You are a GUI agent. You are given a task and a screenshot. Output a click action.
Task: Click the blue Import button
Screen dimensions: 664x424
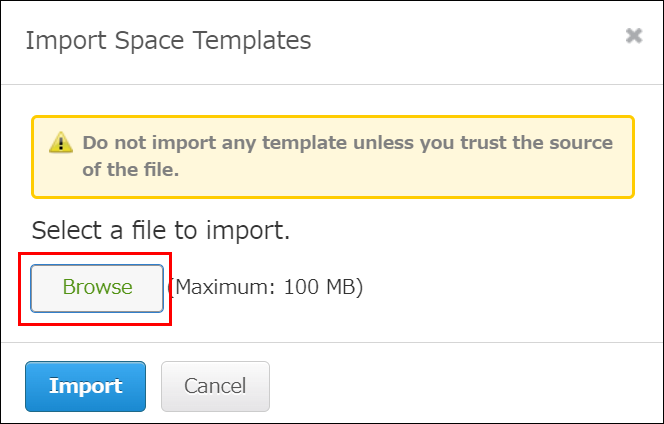pyautogui.click(x=85, y=387)
